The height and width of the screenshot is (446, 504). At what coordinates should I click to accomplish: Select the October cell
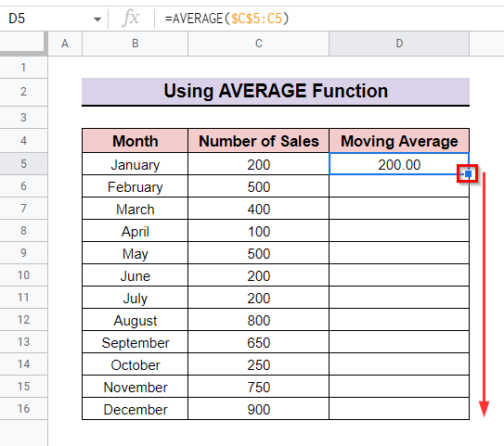pos(135,364)
